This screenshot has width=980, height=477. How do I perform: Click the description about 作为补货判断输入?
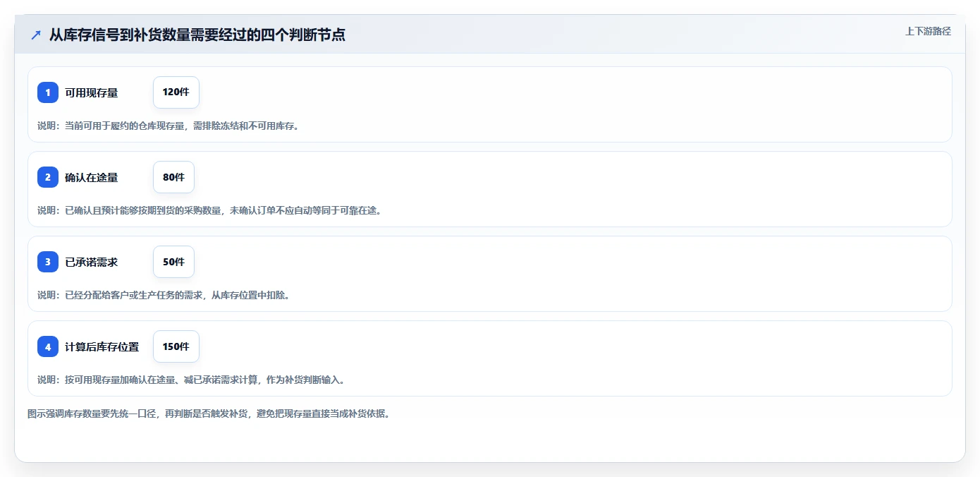pos(191,380)
